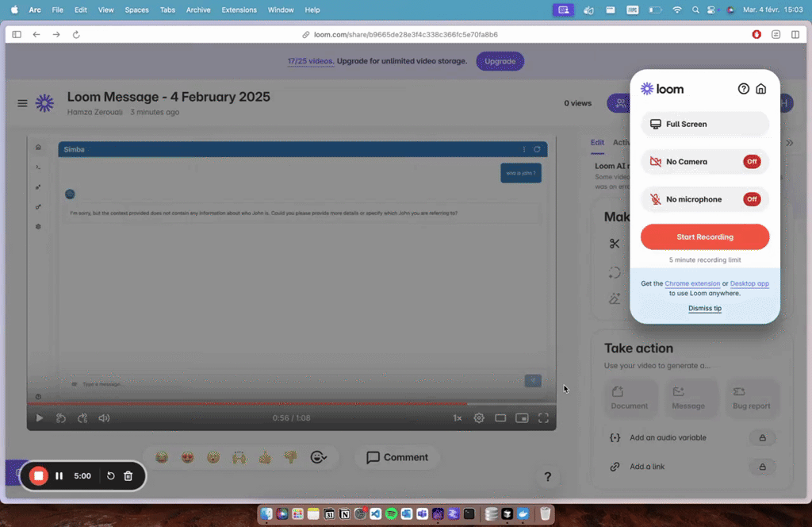This screenshot has width=812, height=527.
Task: Open the Archive menu
Action: click(x=198, y=10)
